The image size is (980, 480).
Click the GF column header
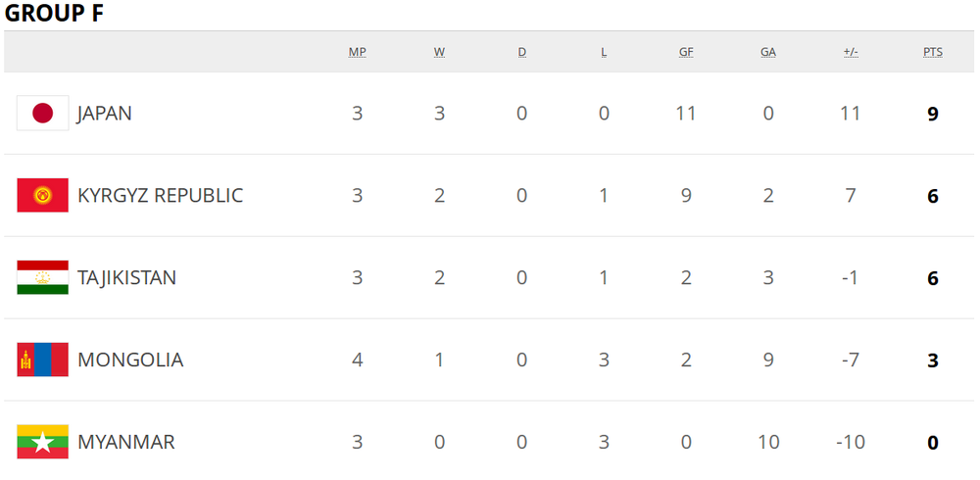tap(686, 53)
